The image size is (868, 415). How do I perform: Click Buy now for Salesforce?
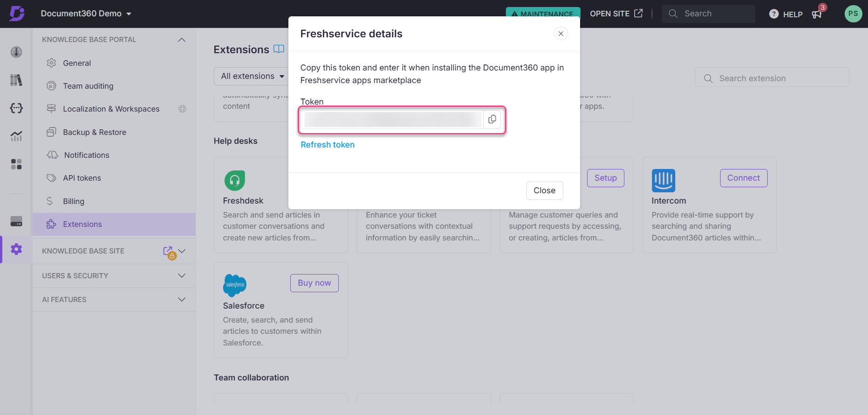pyautogui.click(x=315, y=283)
